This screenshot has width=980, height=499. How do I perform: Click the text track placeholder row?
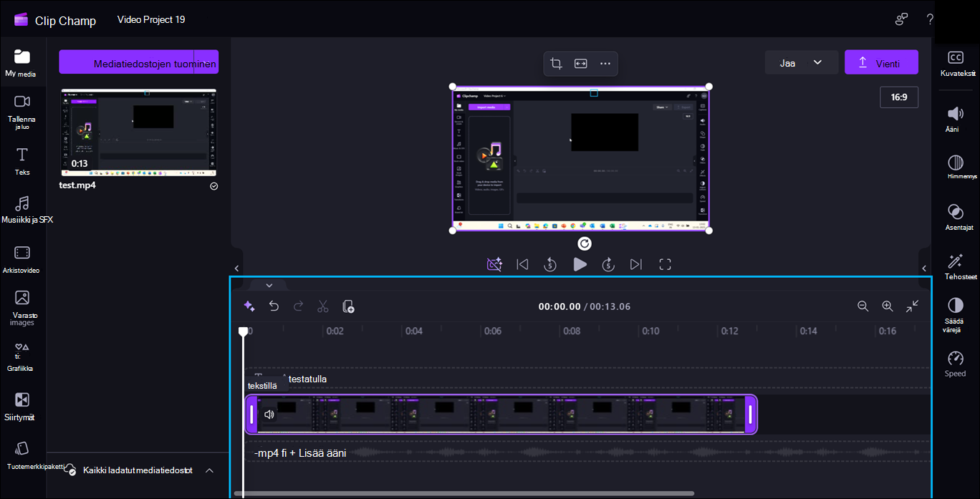tap(587, 379)
